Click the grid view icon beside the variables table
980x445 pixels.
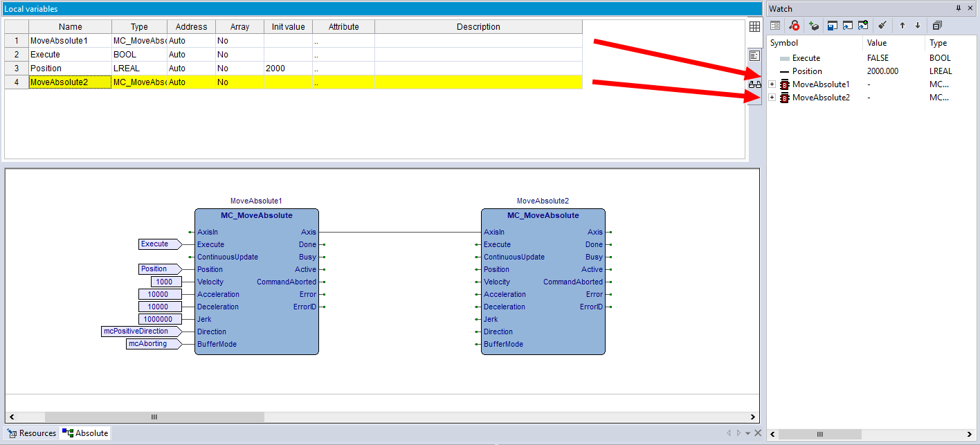pyautogui.click(x=755, y=27)
